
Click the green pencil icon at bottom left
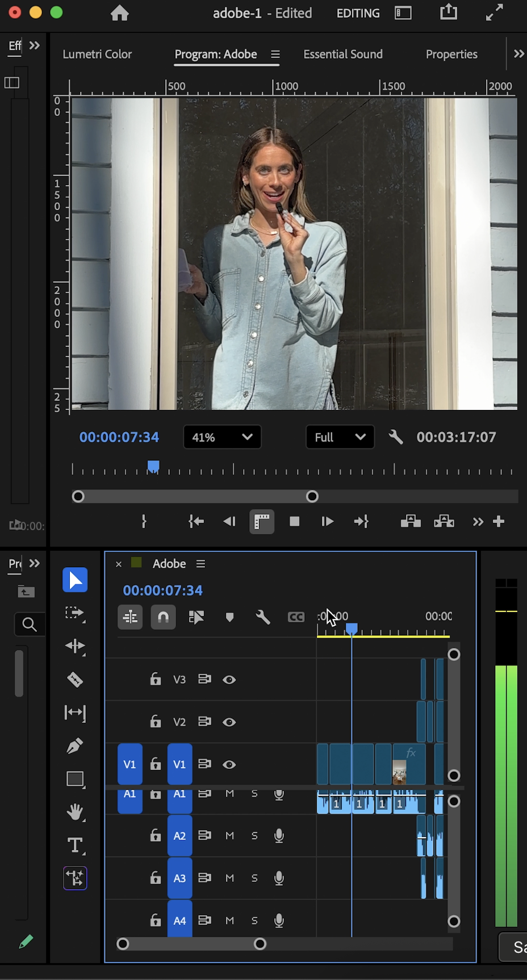coord(26,942)
